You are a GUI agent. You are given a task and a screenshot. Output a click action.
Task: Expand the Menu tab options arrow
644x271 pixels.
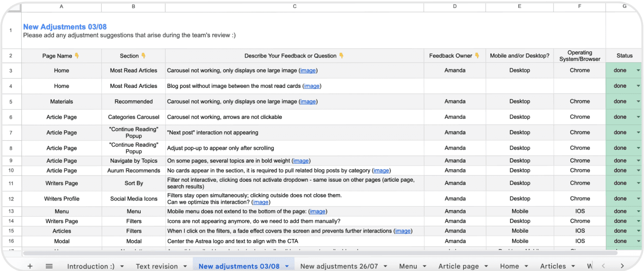pos(425,266)
